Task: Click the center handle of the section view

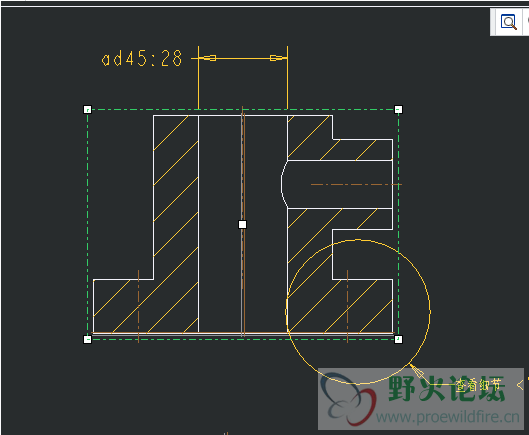Action: click(x=242, y=224)
